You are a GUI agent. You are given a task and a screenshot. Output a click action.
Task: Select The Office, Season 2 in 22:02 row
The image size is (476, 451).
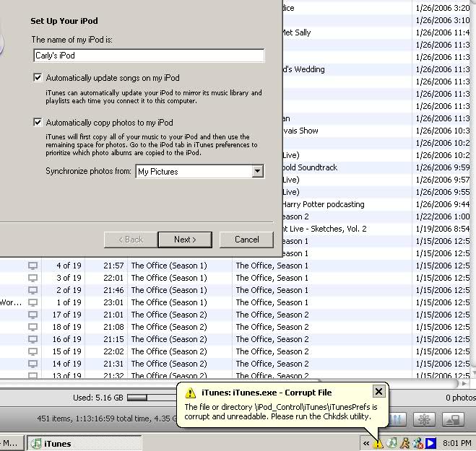pos(272,351)
